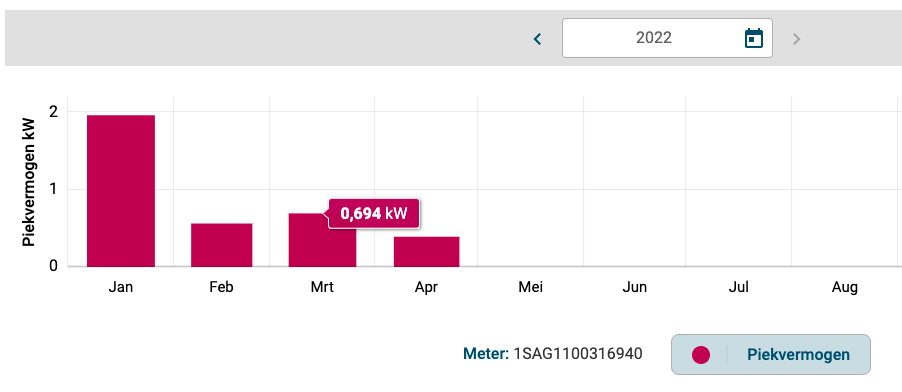
Task: Go to previous year with left chevron
Action: click(538, 39)
